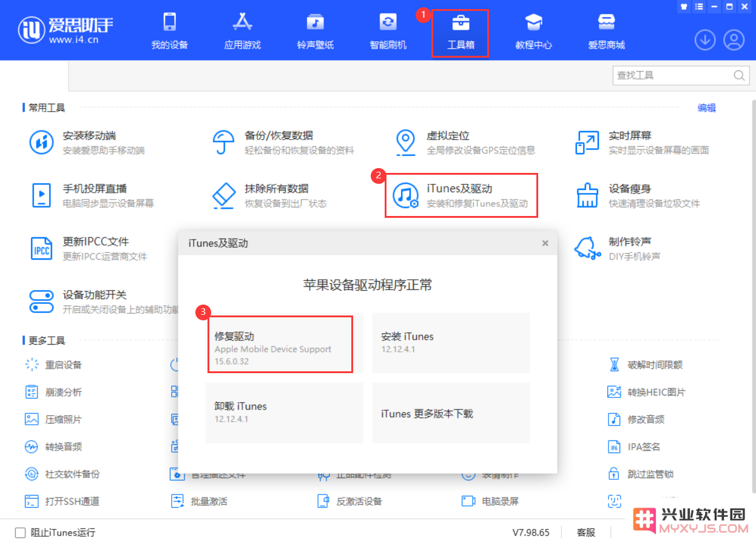Open iTunes 更多版本下载
The image size is (756, 543).
(451, 413)
